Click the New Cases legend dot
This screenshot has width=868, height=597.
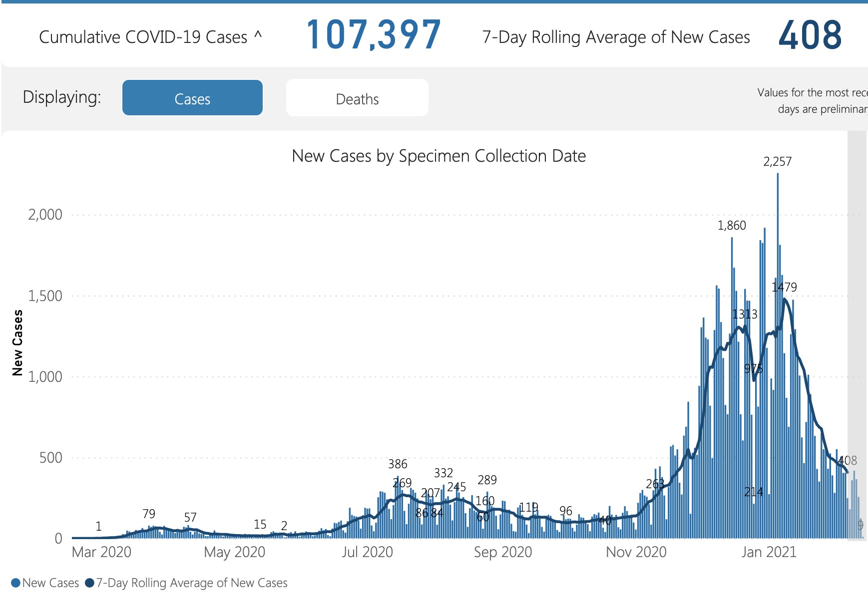click(x=15, y=583)
